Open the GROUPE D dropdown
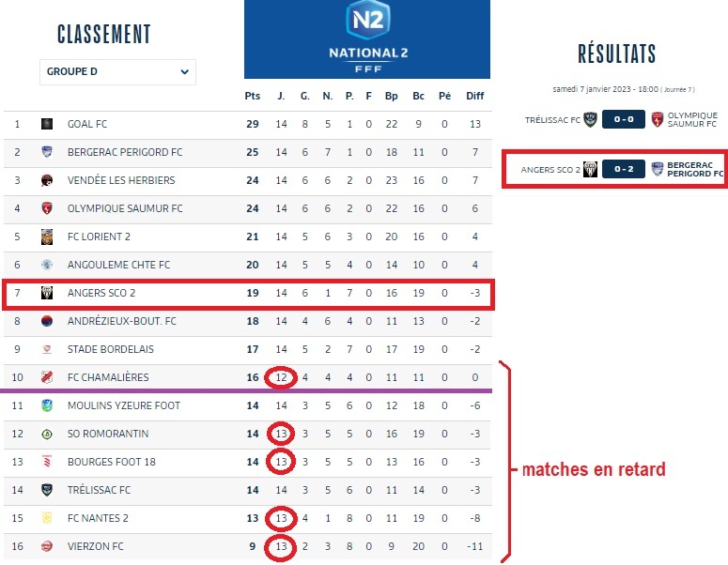 click(117, 71)
